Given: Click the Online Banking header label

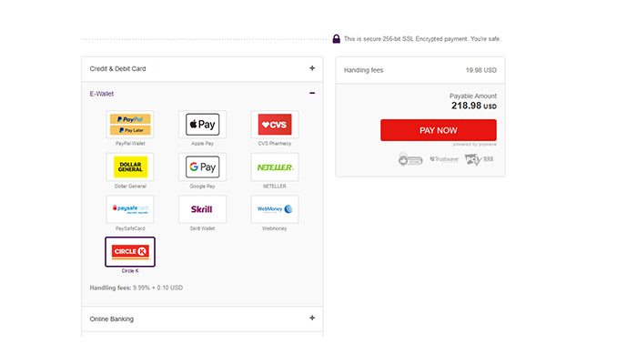Looking at the screenshot, I should [112, 319].
